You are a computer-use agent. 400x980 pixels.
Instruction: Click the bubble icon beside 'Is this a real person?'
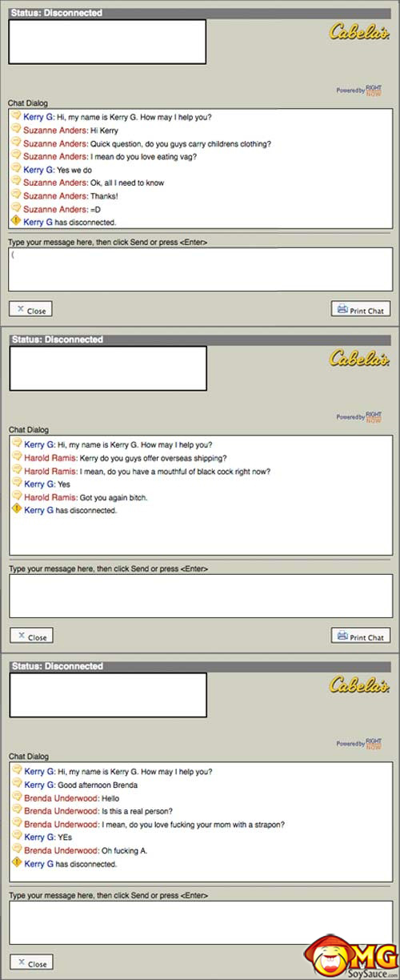pyautogui.click(x=17, y=810)
